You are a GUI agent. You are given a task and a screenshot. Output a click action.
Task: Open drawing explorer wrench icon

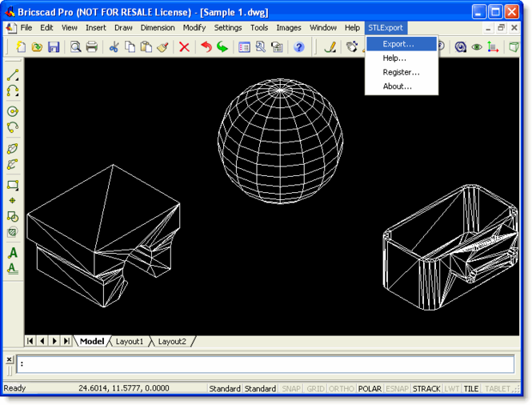261,47
